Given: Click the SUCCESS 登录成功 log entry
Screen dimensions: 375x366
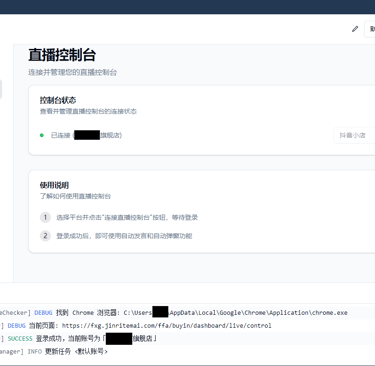Looking at the screenshot, I should (x=79, y=339).
